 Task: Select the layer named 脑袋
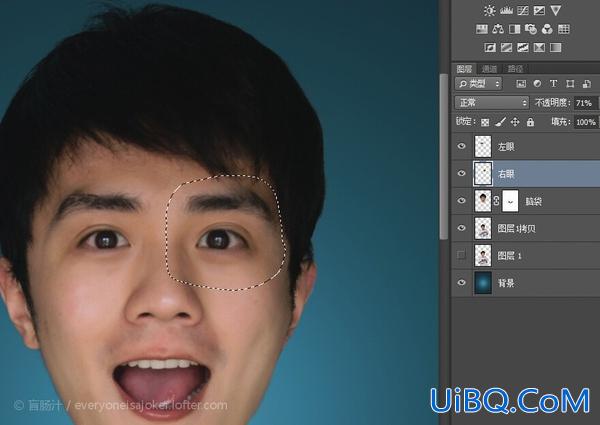[533, 202]
